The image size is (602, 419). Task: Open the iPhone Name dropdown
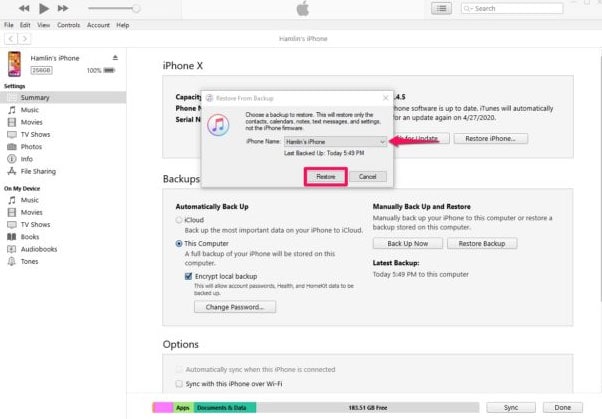(335, 142)
